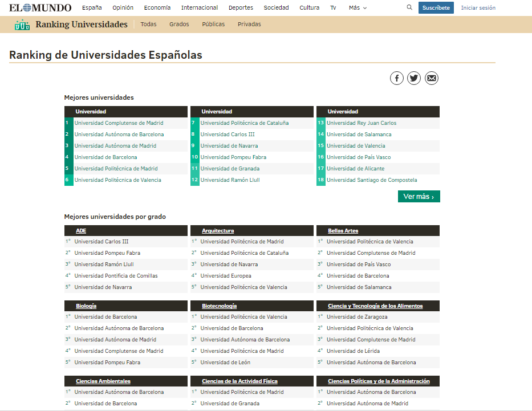
Task: Open Economía section
Action: coord(157,7)
